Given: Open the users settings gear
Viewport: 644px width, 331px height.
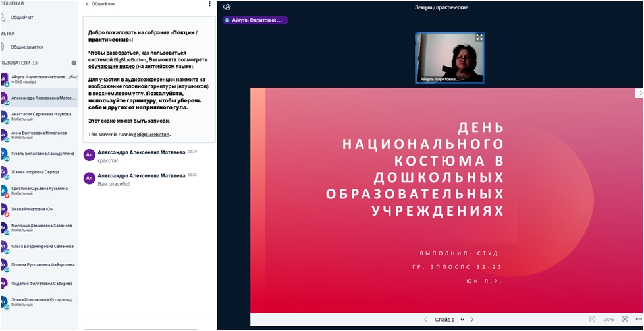Looking at the screenshot, I should click(74, 63).
